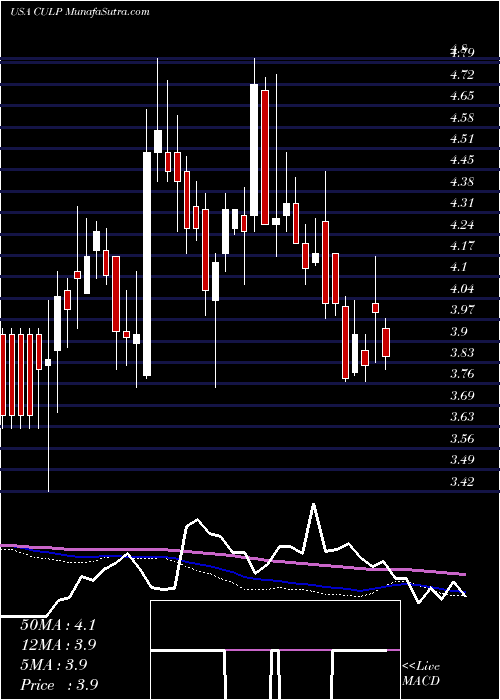Click the 50MA : 4.1 readout
This screenshot has height=700, width=500.
(x=58, y=625)
